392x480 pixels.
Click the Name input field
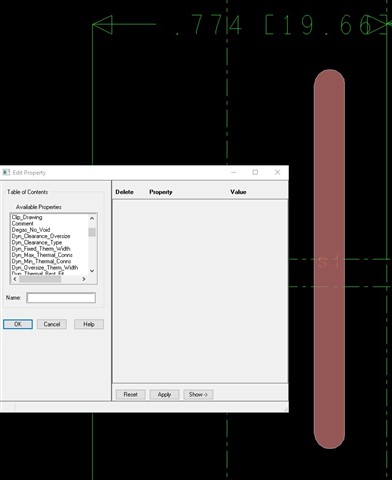[x=61, y=298]
